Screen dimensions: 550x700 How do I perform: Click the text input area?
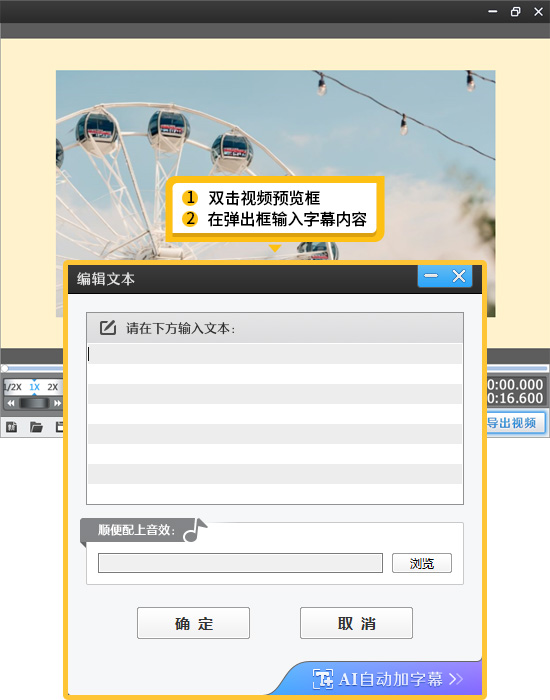pos(275,423)
